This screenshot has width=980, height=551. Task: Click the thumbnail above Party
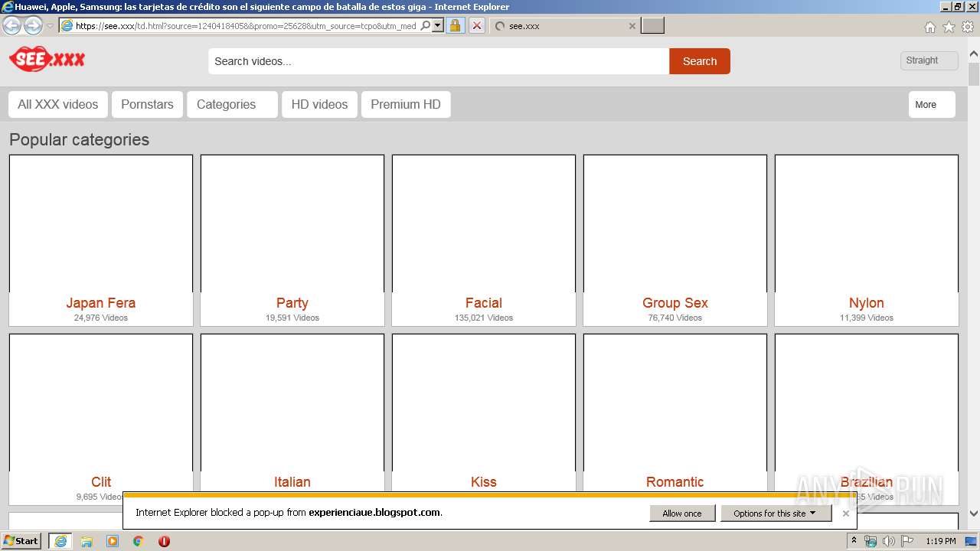(292, 223)
